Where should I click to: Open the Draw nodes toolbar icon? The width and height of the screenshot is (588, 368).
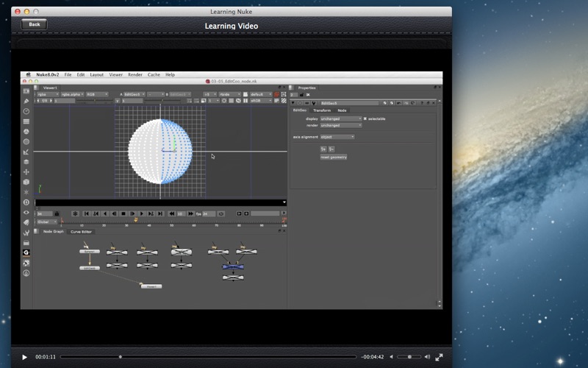click(x=26, y=101)
